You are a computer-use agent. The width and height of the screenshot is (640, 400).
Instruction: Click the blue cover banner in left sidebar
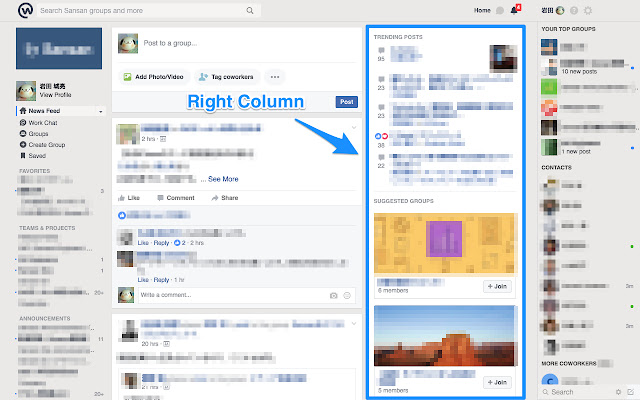[59, 48]
